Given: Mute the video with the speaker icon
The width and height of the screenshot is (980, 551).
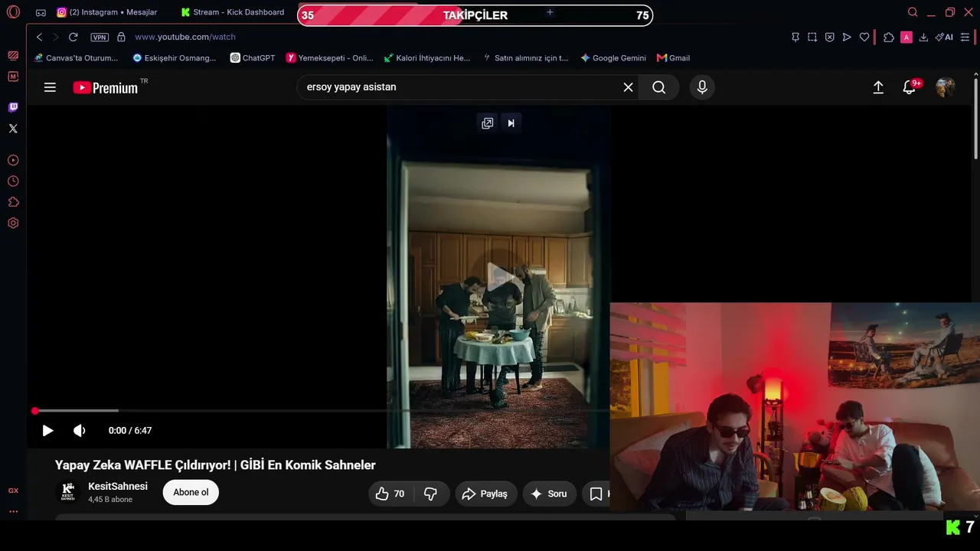Looking at the screenshot, I should (79, 431).
